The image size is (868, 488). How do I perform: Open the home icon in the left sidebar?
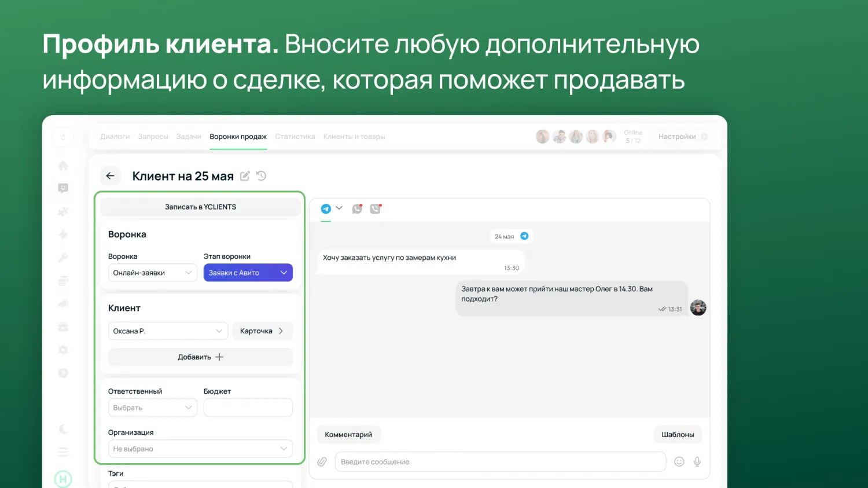(x=63, y=166)
